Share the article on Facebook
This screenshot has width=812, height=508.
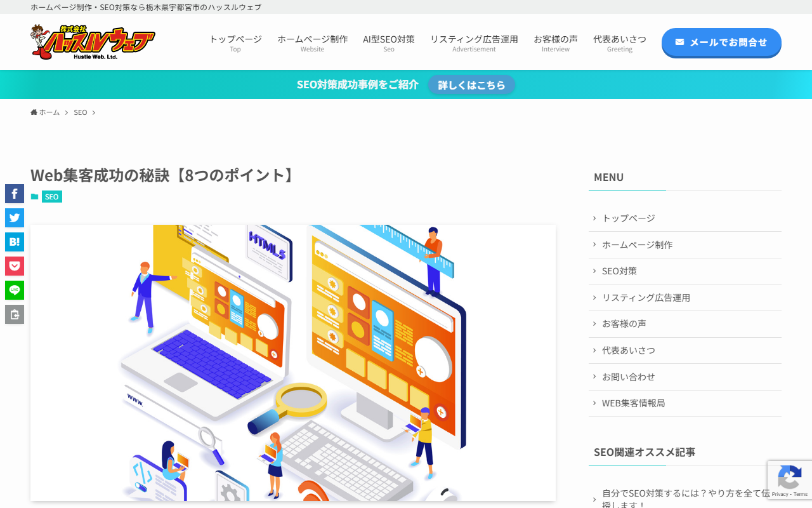(x=14, y=194)
